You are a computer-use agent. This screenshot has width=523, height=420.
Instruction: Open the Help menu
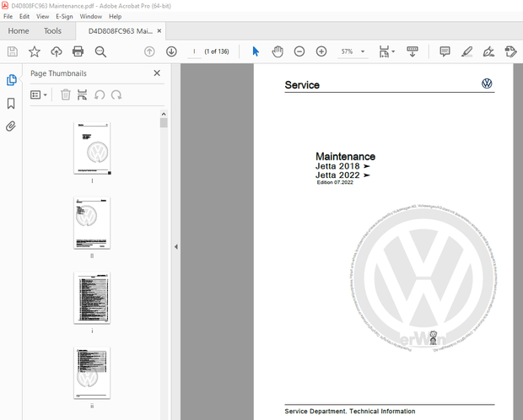115,16
